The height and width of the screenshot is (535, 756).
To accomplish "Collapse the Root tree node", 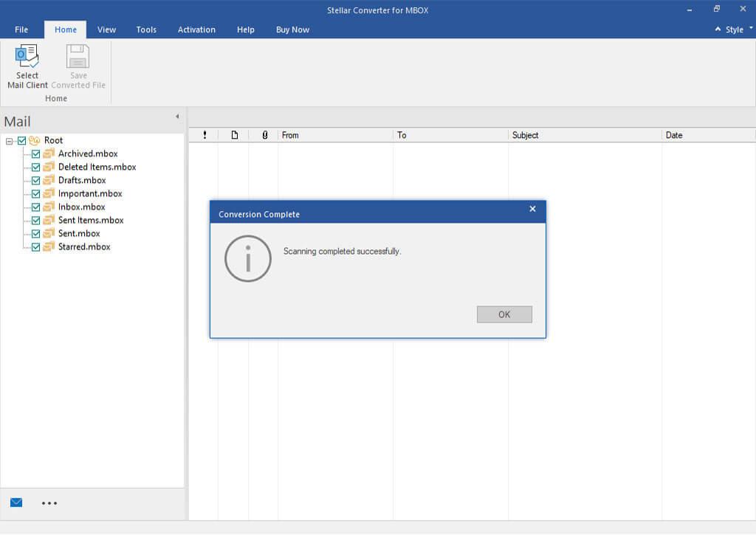I will click(x=10, y=141).
